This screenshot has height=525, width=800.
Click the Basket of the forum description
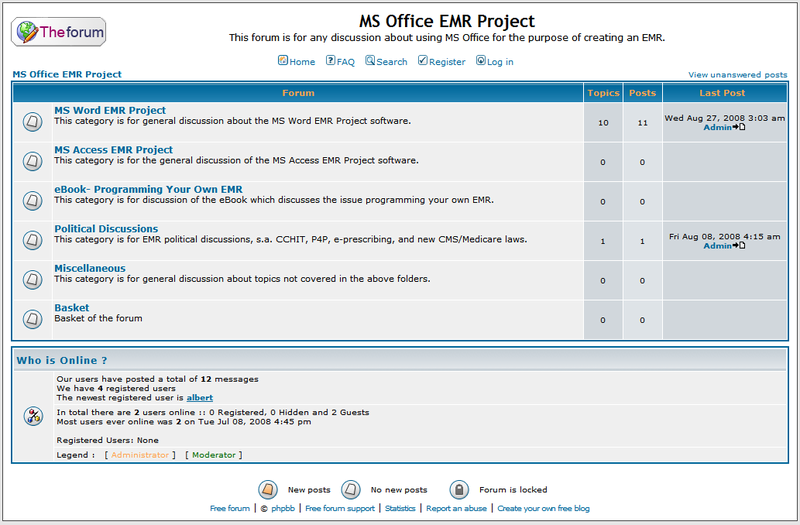[x=98, y=318]
